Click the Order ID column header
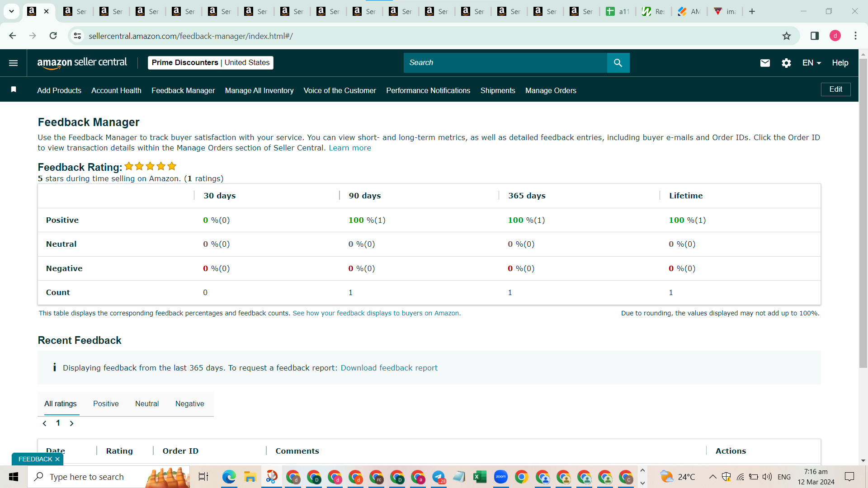 click(180, 451)
